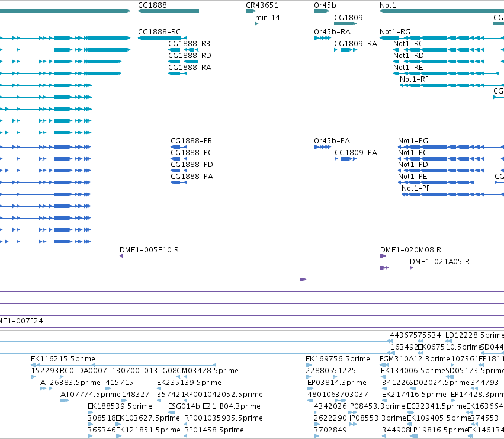Image resolution: width=504 pixels, height=439 pixels.
Task: Select transcript CG1888-RA
Action: (178, 73)
